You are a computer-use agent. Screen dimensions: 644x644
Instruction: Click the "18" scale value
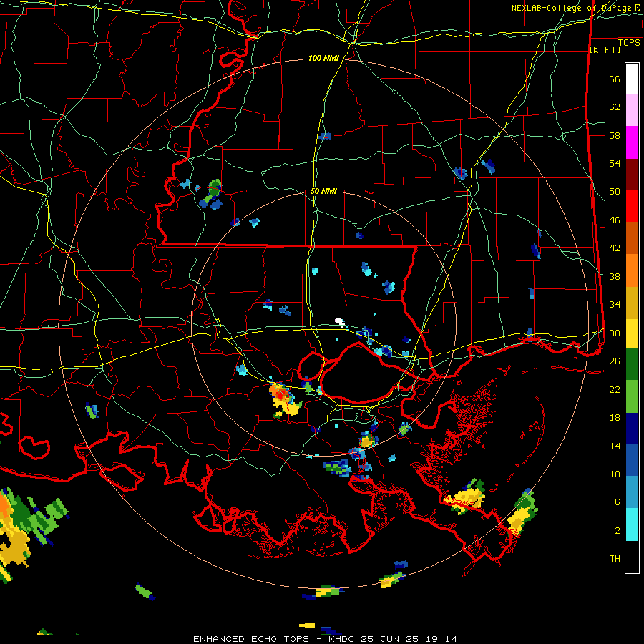click(x=615, y=418)
